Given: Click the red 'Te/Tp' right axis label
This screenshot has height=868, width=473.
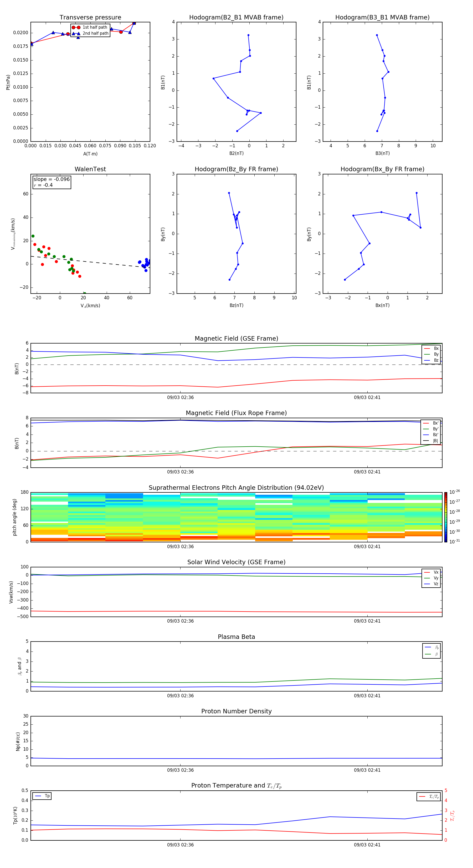Looking at the screenshot, I should tap(453, 815).
